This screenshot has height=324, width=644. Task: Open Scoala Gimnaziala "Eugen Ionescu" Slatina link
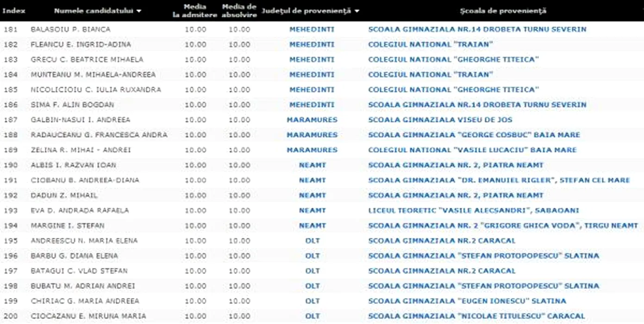tap(467, 301)
